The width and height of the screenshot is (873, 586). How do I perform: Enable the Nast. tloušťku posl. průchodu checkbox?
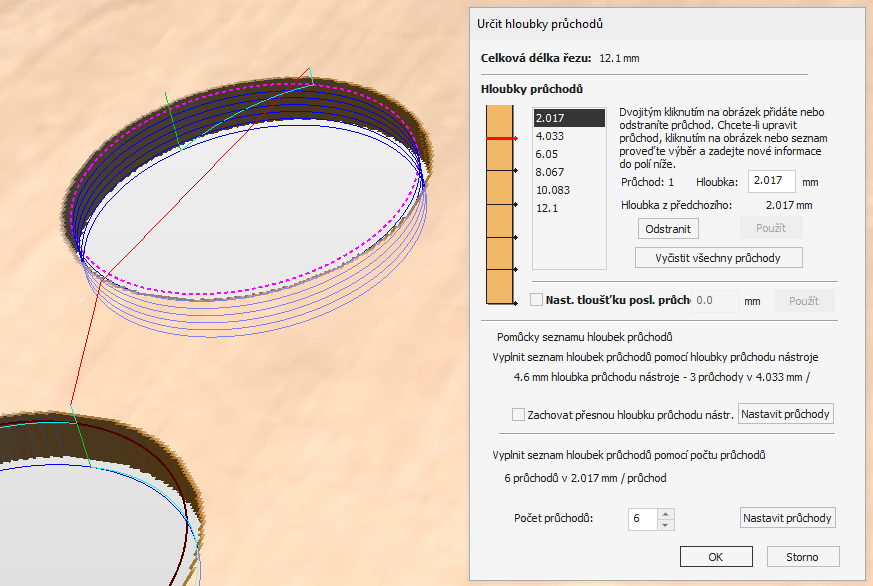point(537,300)
